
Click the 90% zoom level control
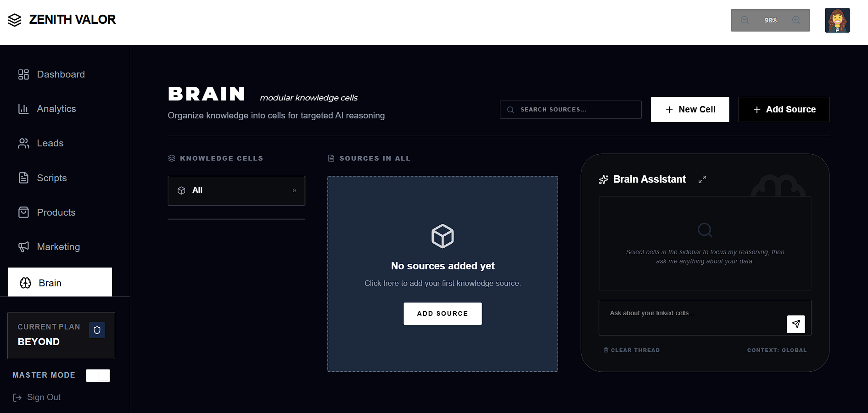tap(770, 20)
